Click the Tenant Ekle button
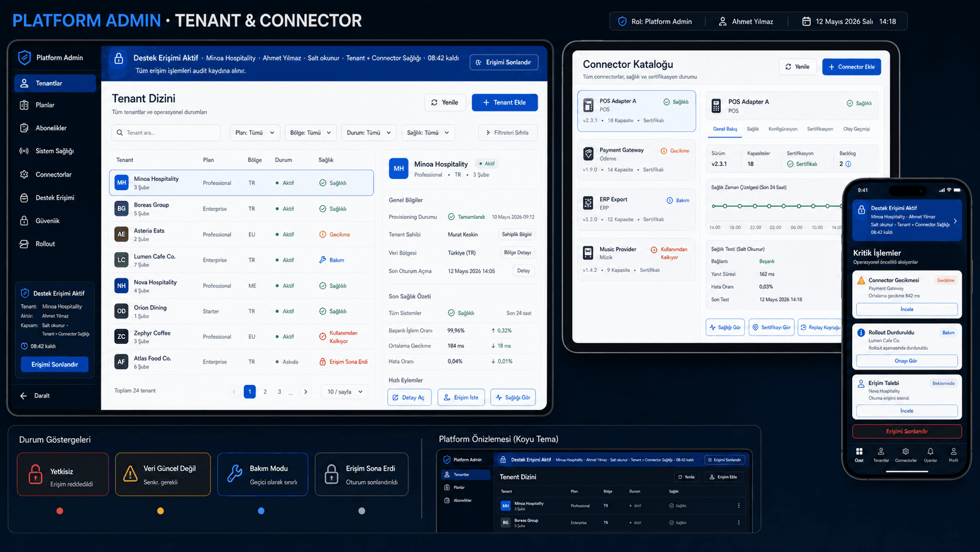 pos(505,103)
